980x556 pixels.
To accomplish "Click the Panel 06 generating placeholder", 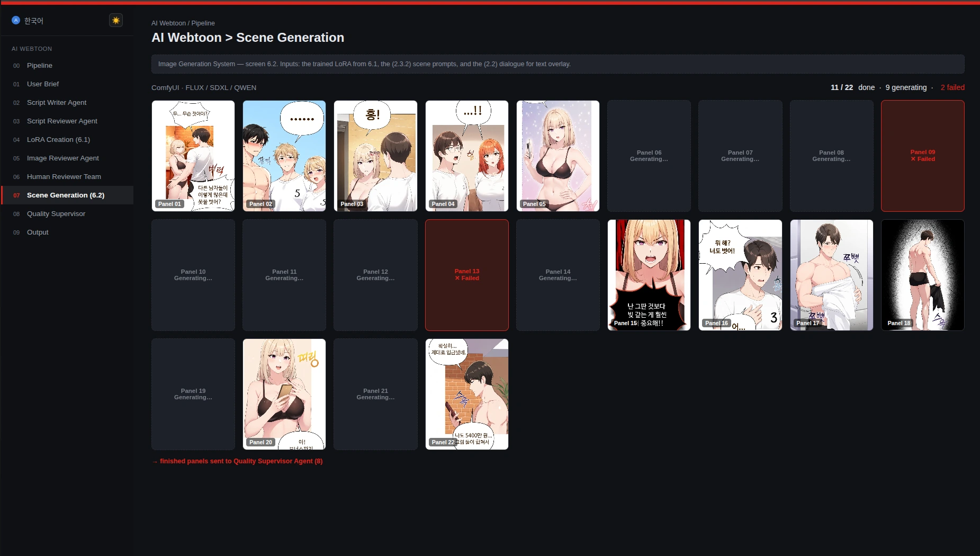I will click(x=649, y=156).
